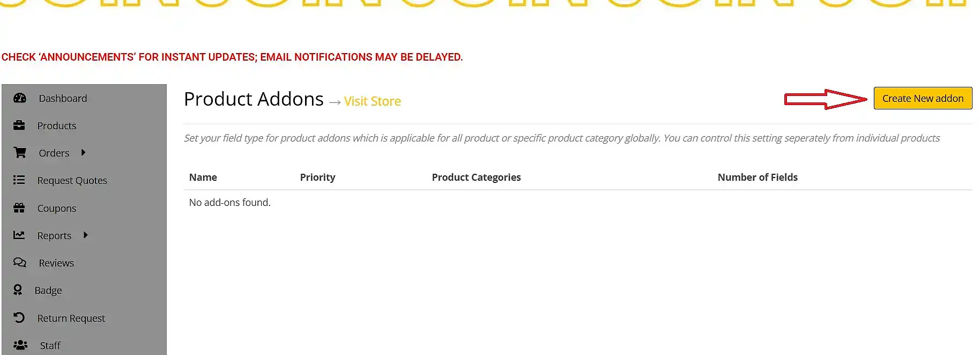Click the Badge award icon
Image resolution: width=980 pixels, height=355 pixels.
click(x=18, y=290)
